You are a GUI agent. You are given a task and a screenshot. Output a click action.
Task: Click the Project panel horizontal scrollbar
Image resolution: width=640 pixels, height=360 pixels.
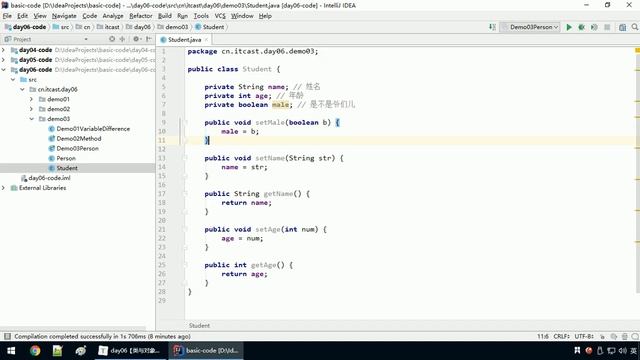click(x=73, y=328)
